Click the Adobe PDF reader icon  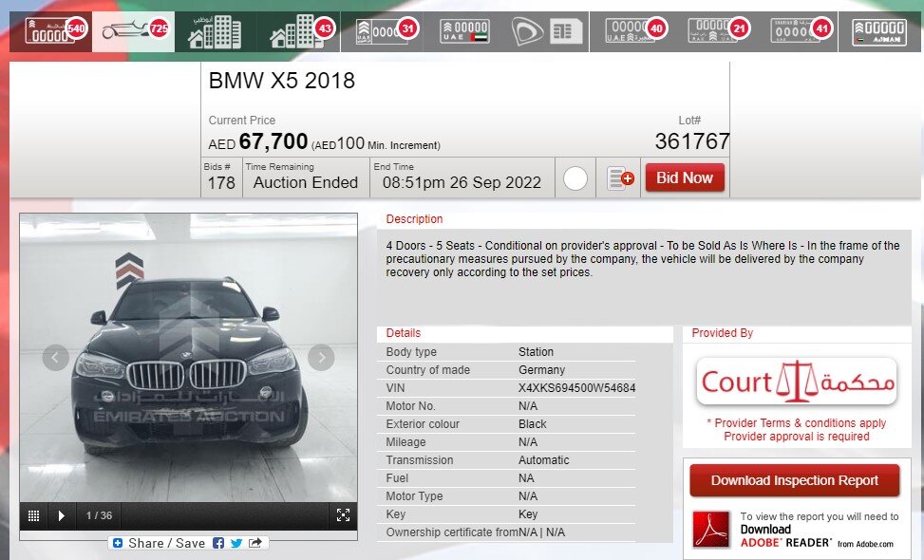(711, 530)
